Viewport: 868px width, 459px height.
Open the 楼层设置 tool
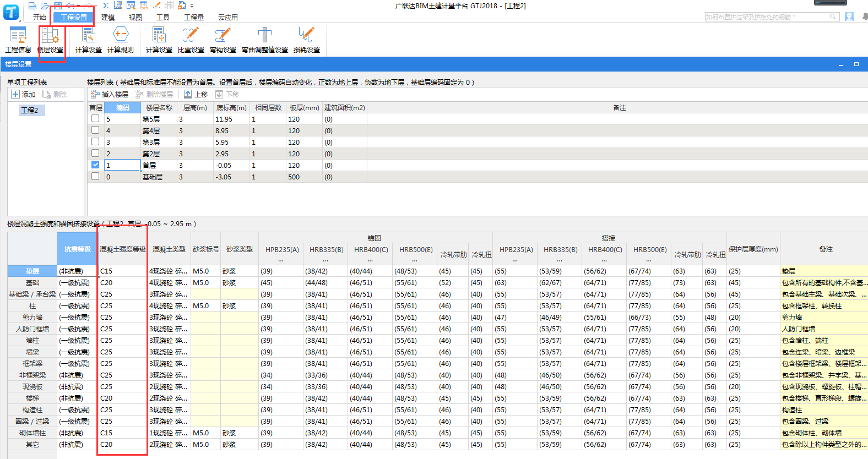[x=51, y=40]
